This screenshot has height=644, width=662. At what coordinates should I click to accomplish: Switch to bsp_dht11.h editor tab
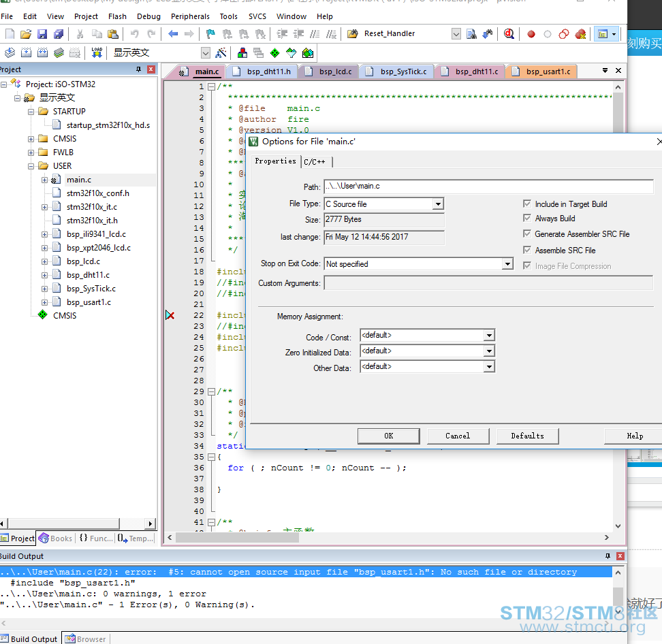pyautogui.click(x=263, y=71)
